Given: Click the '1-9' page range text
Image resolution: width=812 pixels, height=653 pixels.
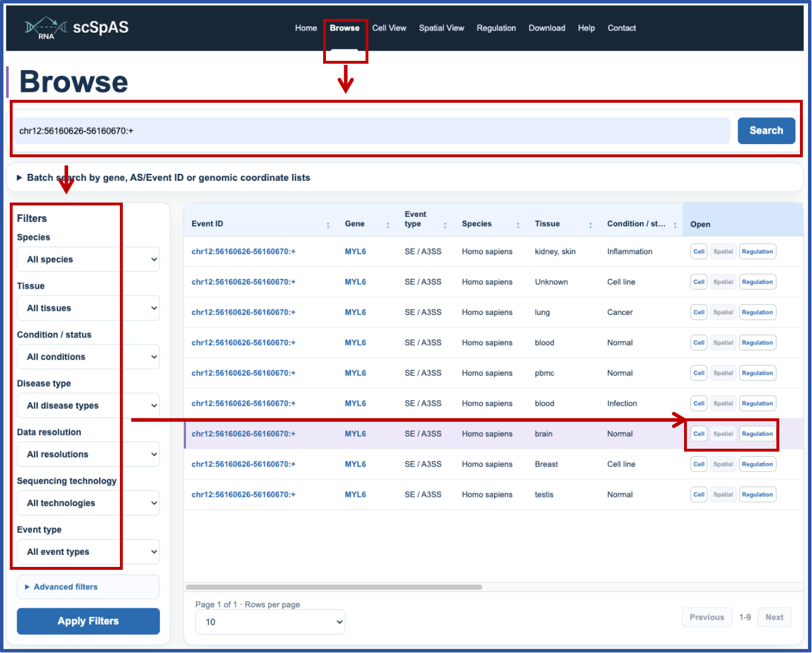Looking at the screenshot, I should 745,617.
